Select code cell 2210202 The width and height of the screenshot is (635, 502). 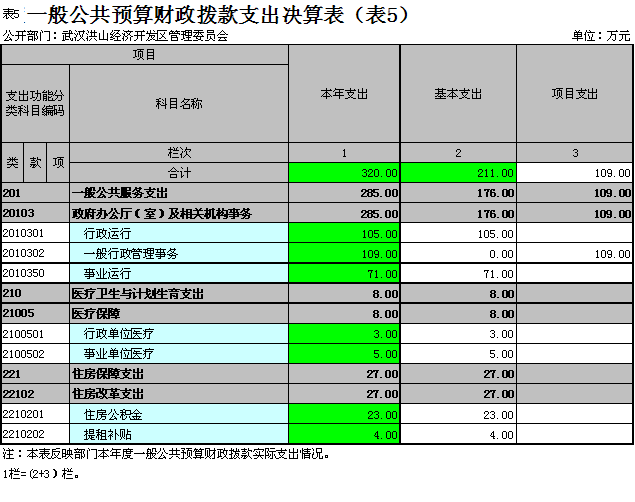click(35, 434)
